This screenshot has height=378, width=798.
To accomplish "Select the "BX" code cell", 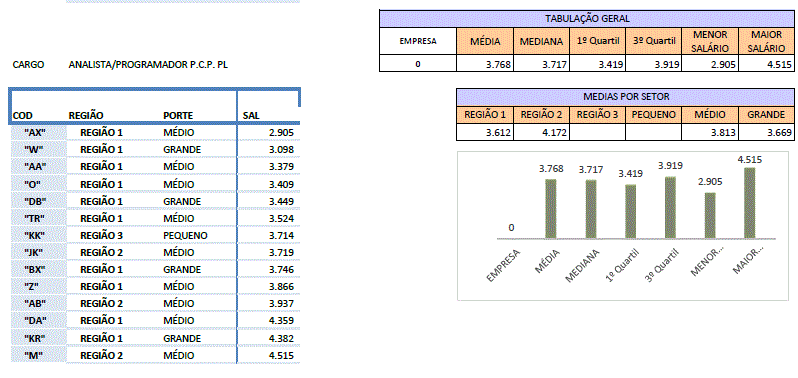I will point(39,269).
